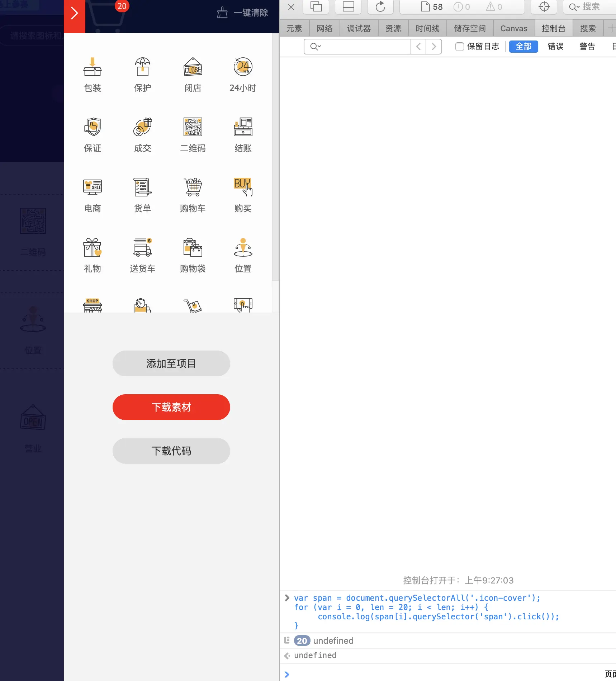Add a new inspector tab
The image size is (616, 681).
[611, 28]
